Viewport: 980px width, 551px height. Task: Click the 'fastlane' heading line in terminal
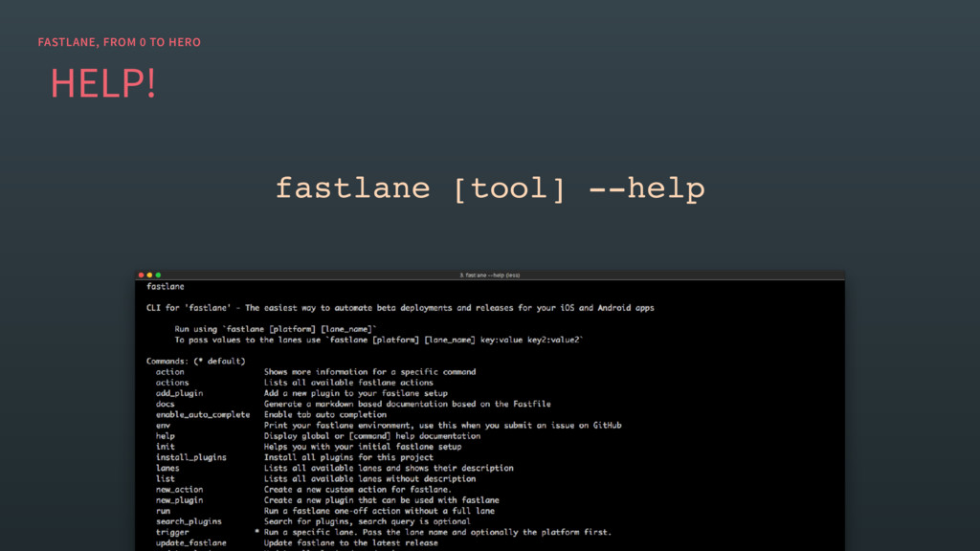click(165, 287)
